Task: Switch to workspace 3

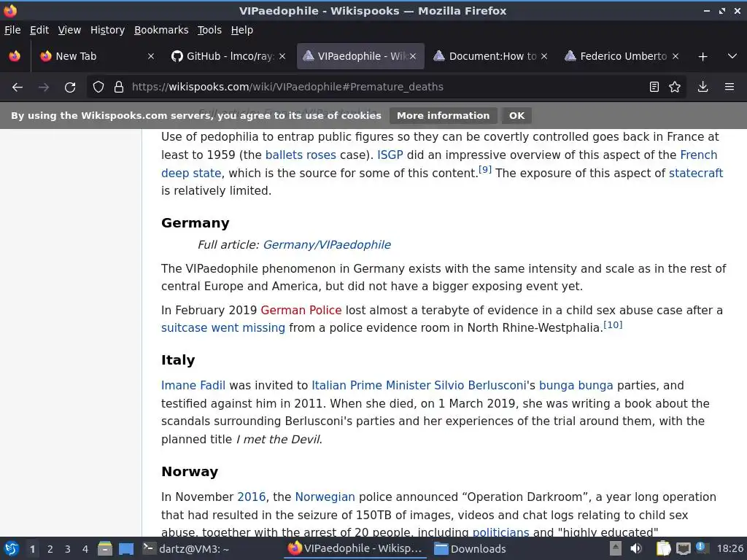Action: 68,549
